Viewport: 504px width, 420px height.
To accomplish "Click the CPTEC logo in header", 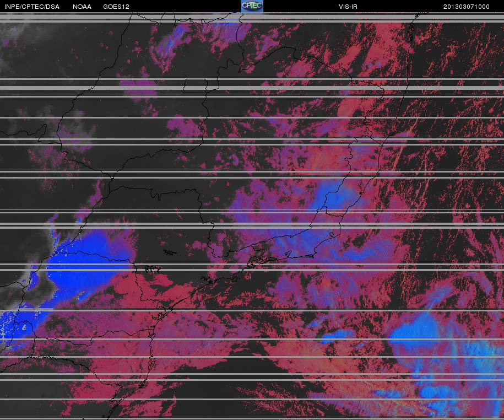I will [252, 6].
